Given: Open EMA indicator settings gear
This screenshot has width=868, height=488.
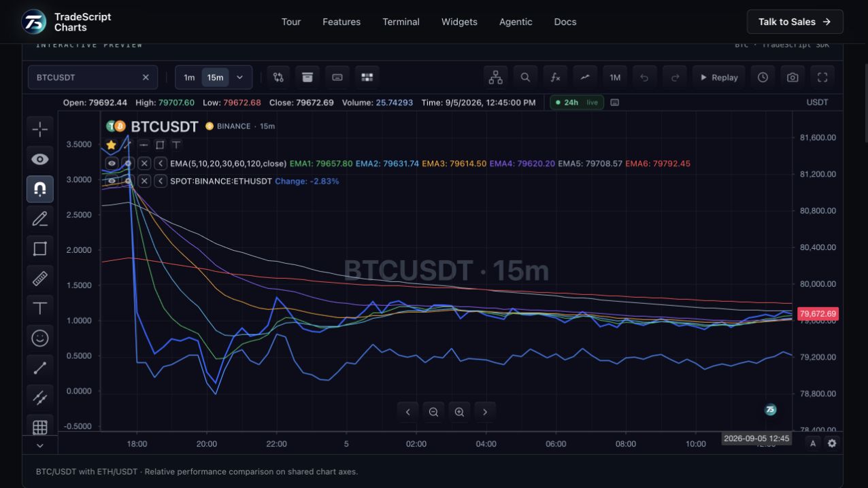Looking at the screenshot, I should click(x=128, y=163).
